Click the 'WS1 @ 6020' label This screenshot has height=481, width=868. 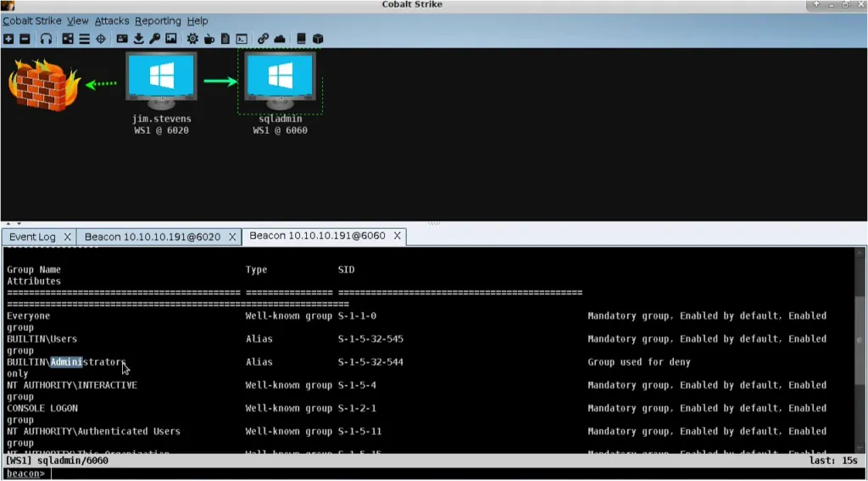pos(161,131)
